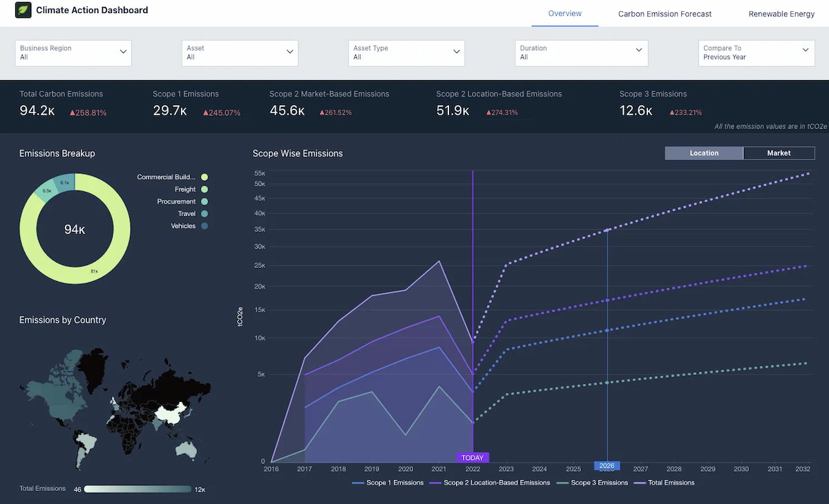Switch scope chart to Location view

704,153
